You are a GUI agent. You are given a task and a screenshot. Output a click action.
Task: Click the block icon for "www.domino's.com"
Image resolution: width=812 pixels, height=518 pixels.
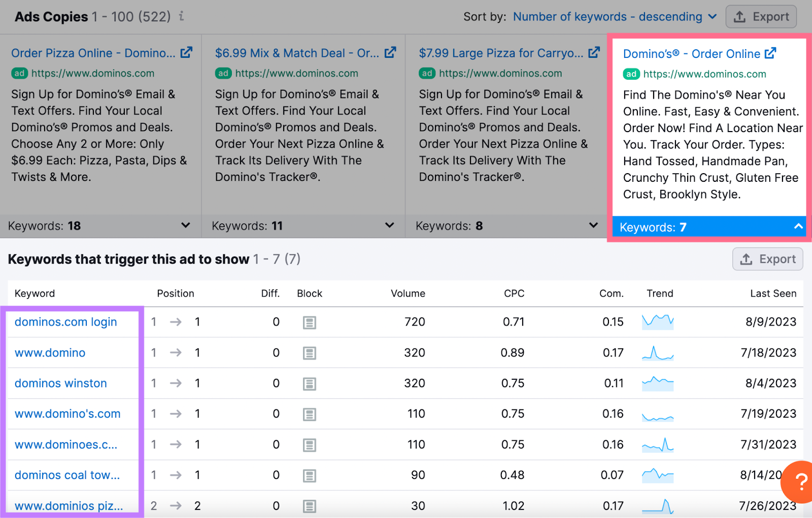coord(310,414)
